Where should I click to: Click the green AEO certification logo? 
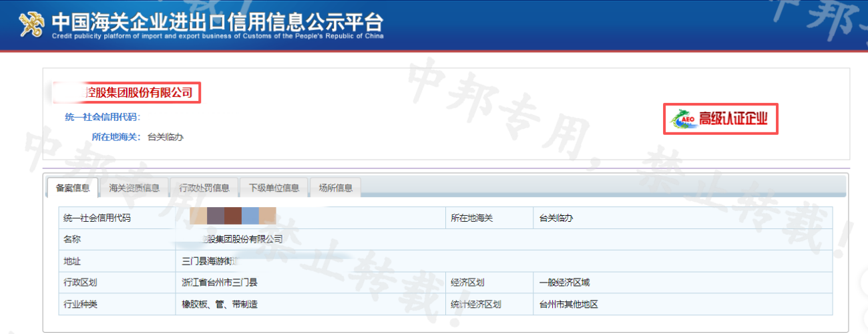coord(683,120)
